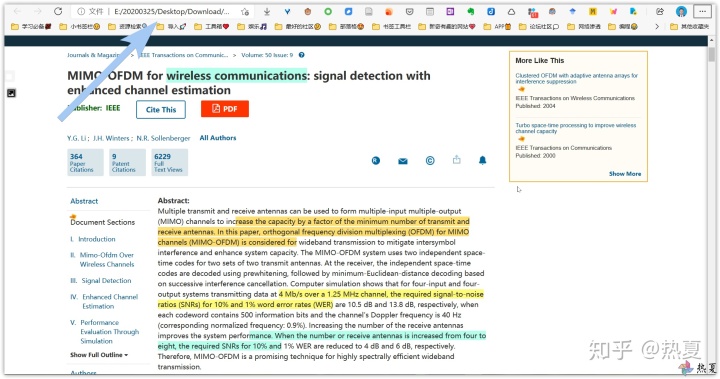The width and height of the screenshot is (720, 379).
Task: Click the blue music note extension icon
Action: (x=491, y=11)
